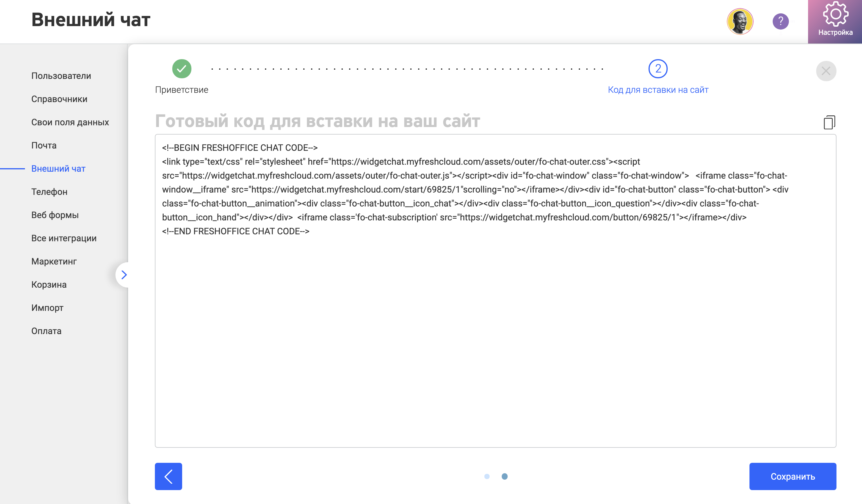The width and height of the screenshot is (862, 504).
Task: Open Телефон settings
Action: pos(49,192)
